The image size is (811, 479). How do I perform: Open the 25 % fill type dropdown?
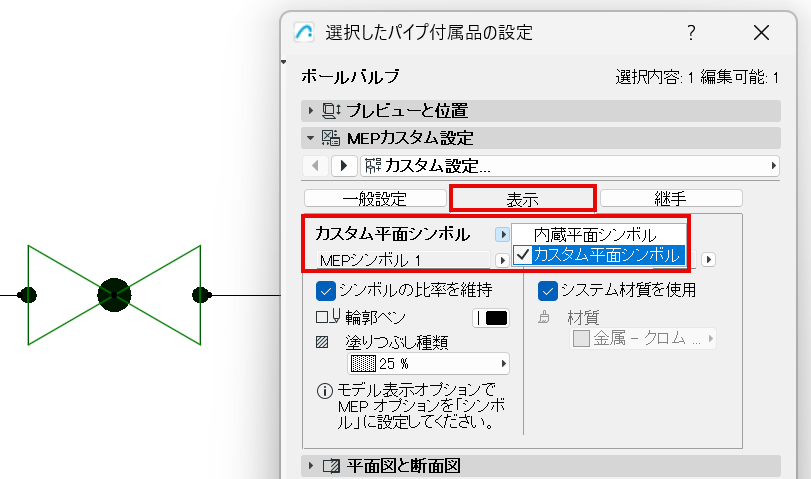pos(428,364)
